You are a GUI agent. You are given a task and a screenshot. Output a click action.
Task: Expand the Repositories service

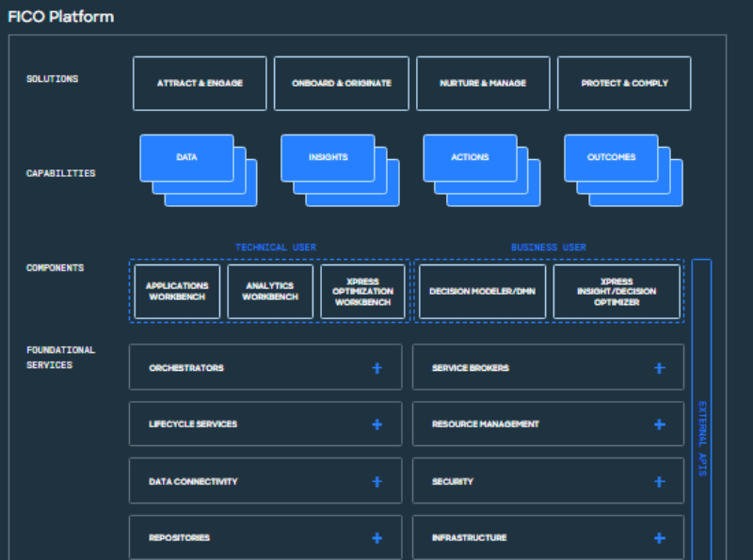click(x=376, y=537)
